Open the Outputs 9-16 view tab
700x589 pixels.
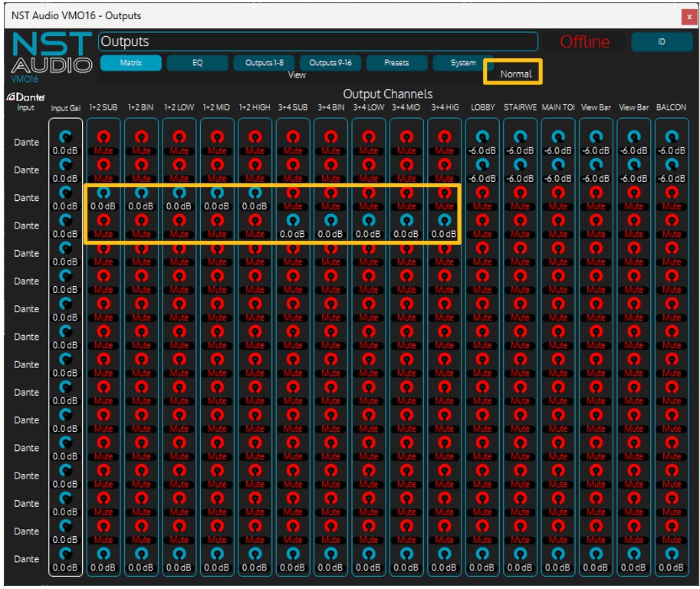(330, 63)
